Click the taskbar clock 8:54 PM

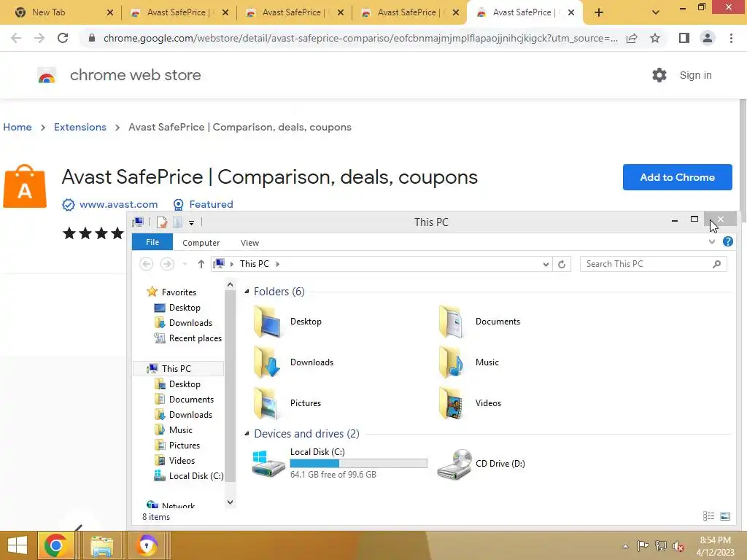pyautogui.click(x=715, y=540)
